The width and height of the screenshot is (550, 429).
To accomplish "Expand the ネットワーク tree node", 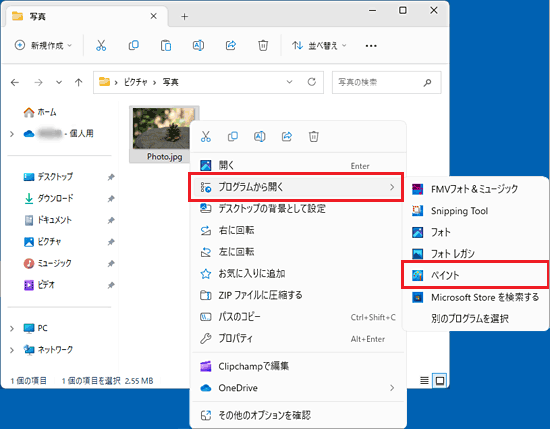I will 12,350.
